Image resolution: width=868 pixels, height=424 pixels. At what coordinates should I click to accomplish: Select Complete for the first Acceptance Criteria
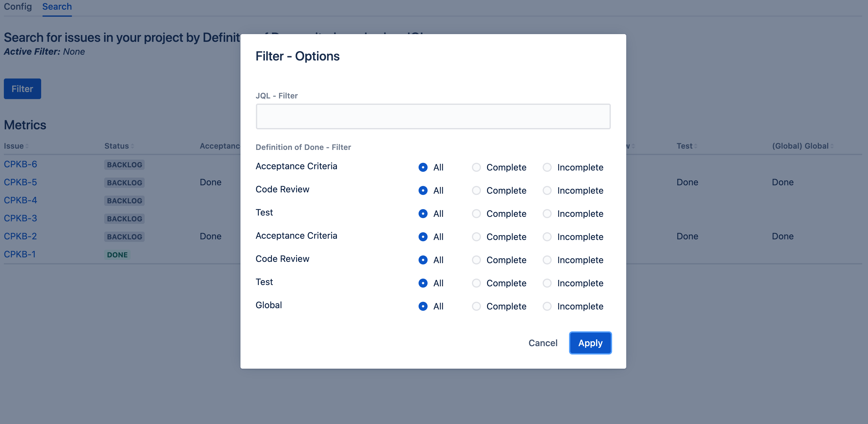(x=476, y=167)
